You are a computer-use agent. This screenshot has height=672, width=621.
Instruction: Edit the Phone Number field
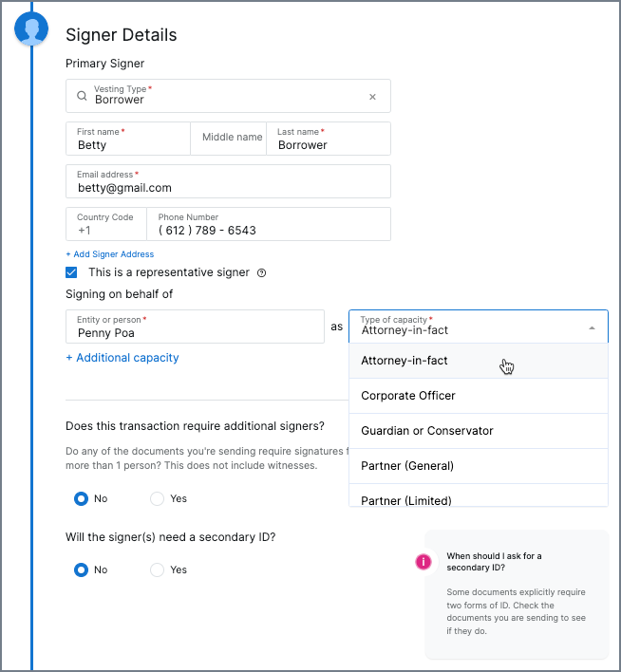(x=269, y=224)
